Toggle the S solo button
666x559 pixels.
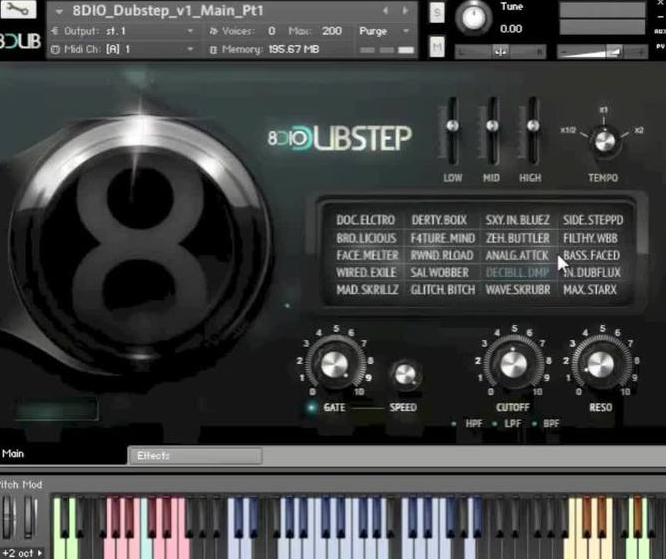pyautogui.click(x=437, y=13)
